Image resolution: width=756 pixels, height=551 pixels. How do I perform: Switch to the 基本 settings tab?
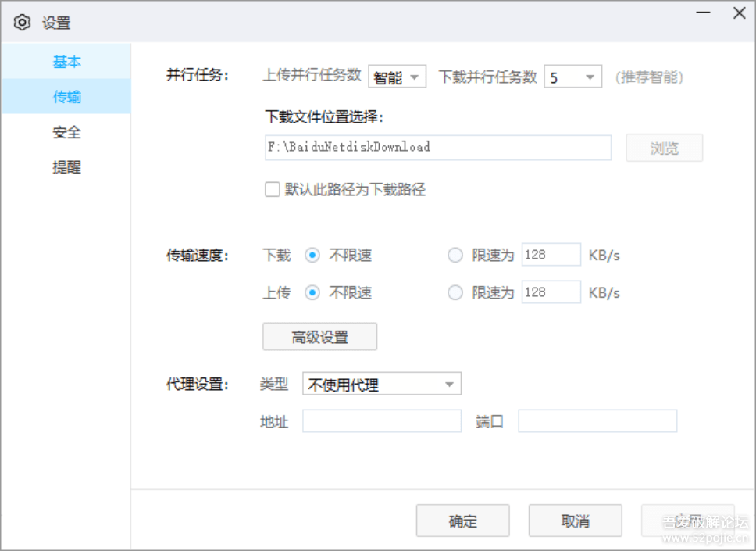[x=66, y=61]
